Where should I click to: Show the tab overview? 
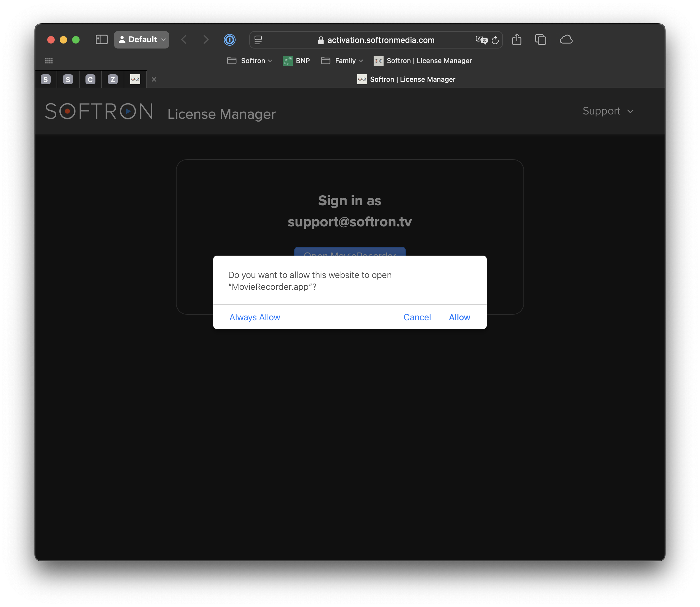(x=541, y=39)
